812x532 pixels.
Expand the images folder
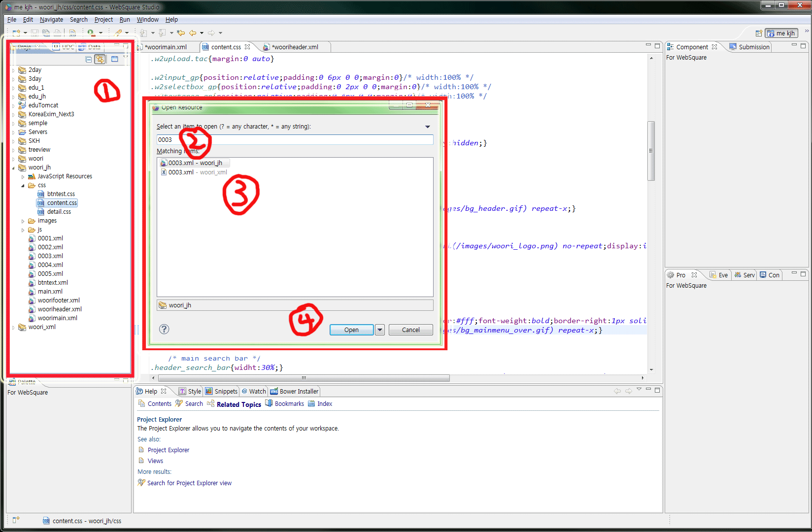click(x=23, y=221)
